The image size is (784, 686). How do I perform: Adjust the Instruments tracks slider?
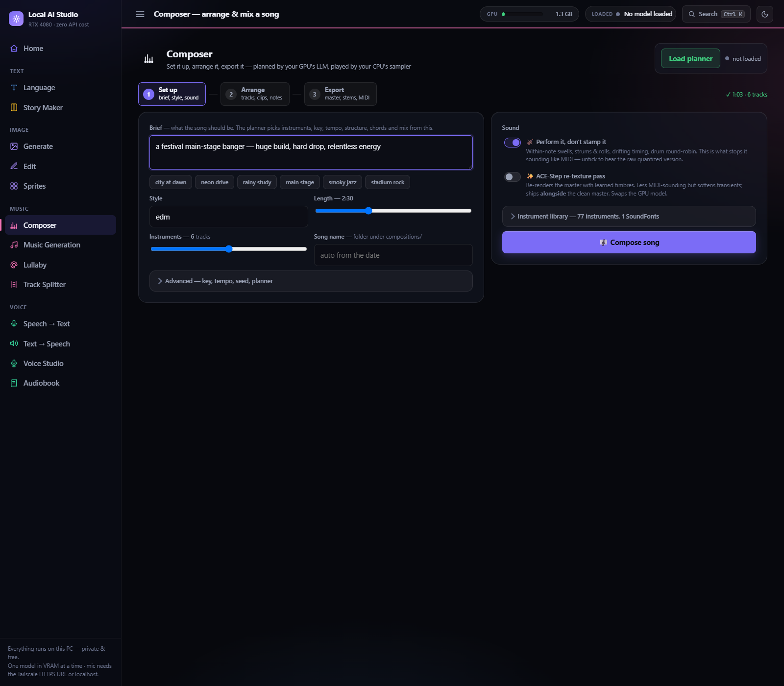point(229,249)
